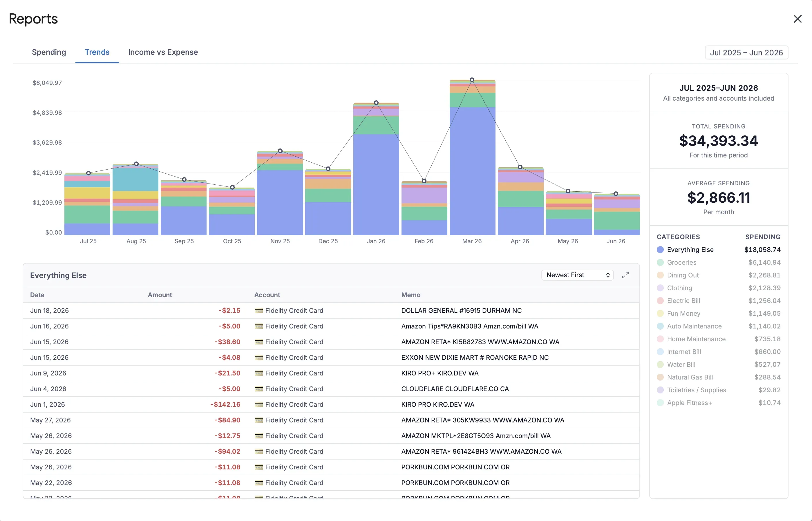
Task: Select the -$142.16 amount cell
Action: click(x=225, y=404)
